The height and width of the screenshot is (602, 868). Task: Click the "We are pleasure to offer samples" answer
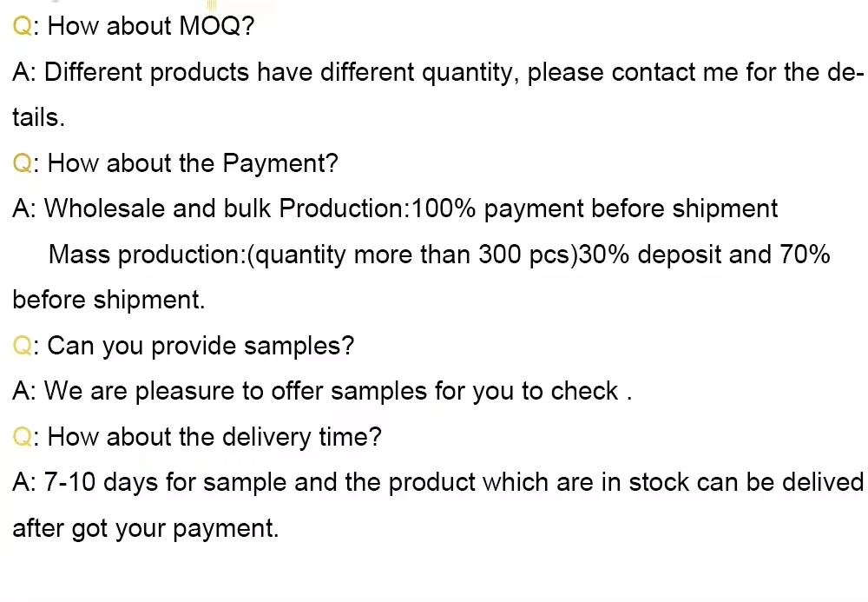236,392
